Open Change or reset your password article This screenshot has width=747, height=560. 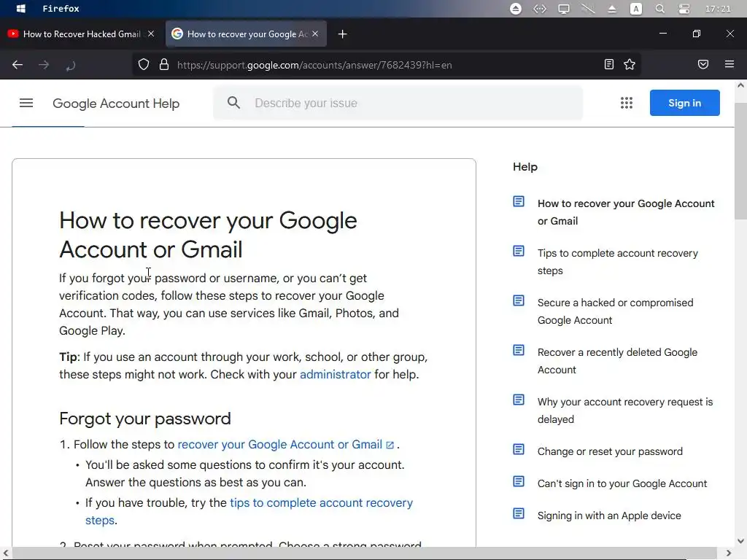pyautogui.click(x=610, y=451)
